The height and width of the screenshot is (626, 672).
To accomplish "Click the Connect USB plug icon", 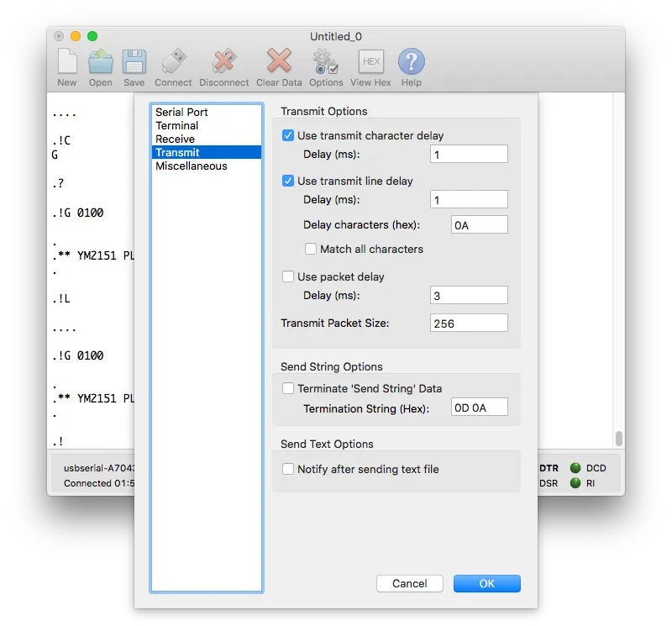I will click(x=173, y=61).
